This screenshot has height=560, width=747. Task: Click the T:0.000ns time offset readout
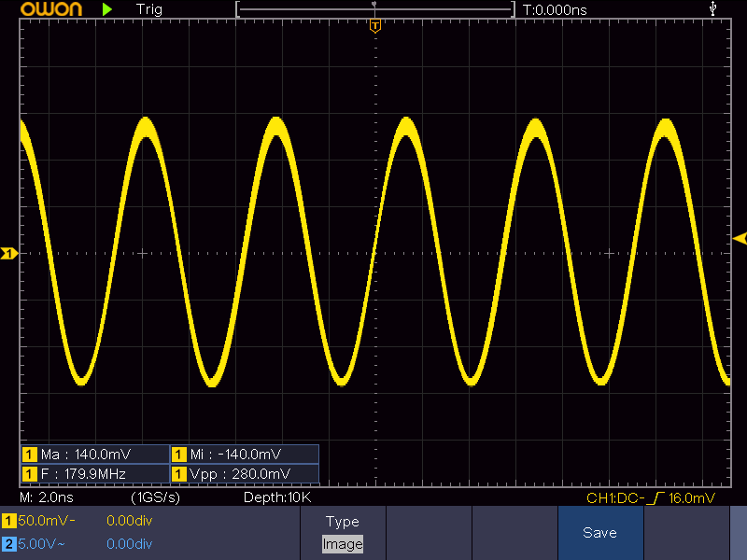click(x=555, y=10)
